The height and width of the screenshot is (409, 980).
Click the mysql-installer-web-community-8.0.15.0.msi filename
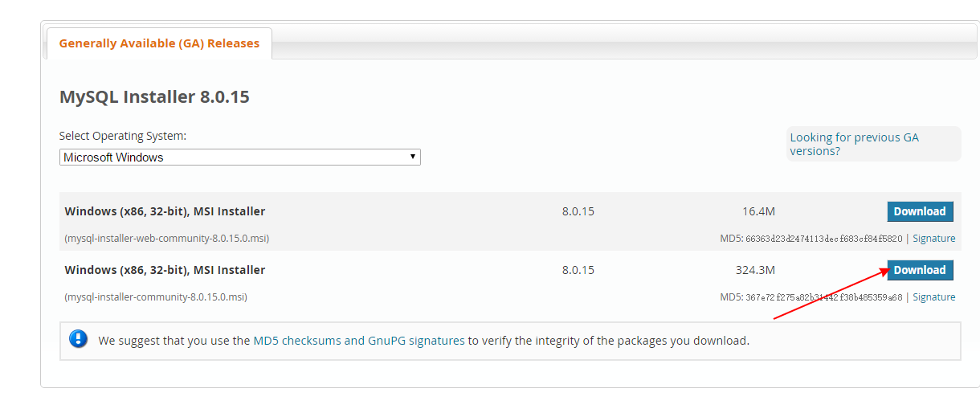(x=166, y=239)
